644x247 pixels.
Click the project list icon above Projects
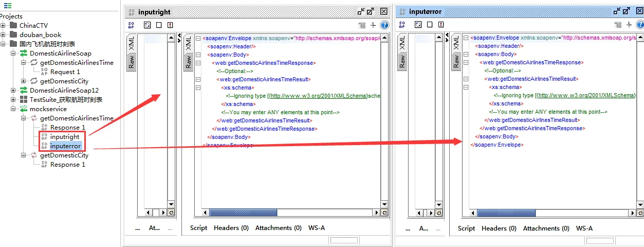[x=8, y=6]
